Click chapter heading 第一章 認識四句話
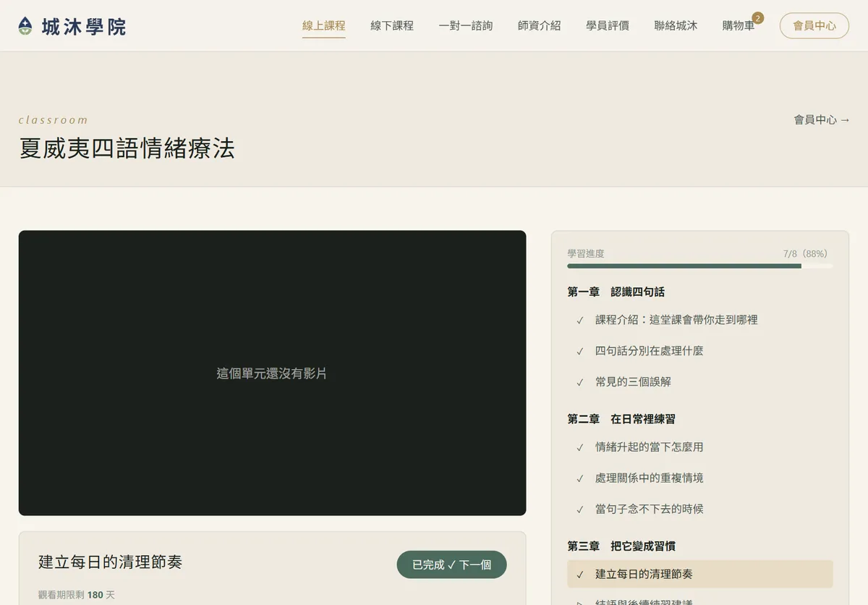 pos(616,292)
